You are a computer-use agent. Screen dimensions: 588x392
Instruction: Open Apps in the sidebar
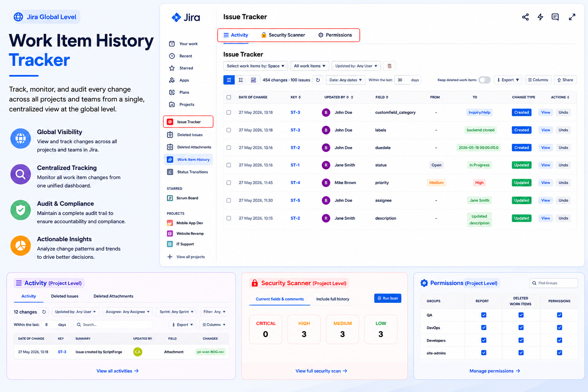pos(184,80)
